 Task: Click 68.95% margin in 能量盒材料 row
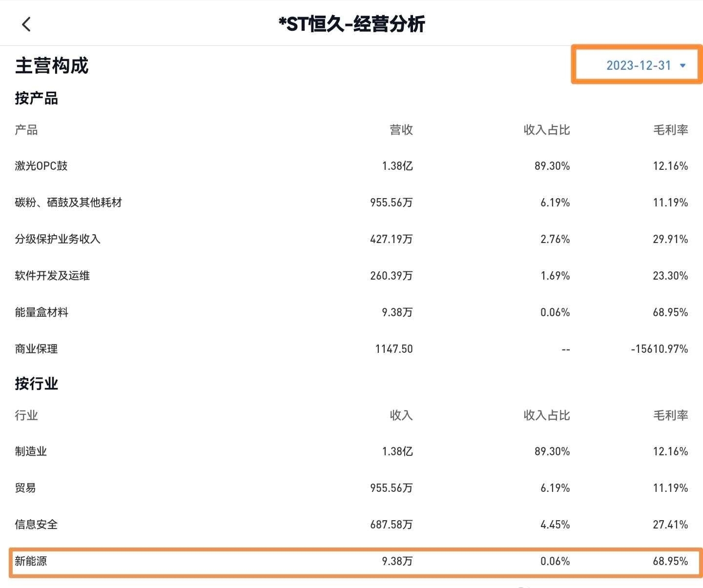pos(670,312)
